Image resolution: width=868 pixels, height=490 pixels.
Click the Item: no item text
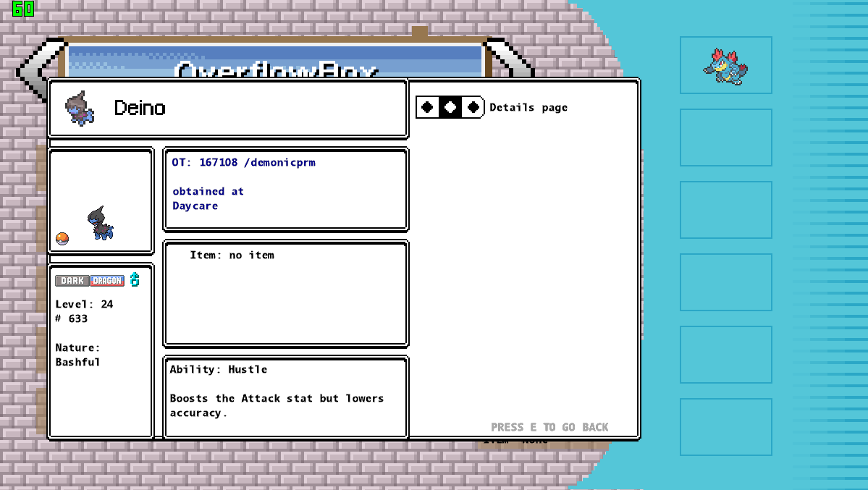(x=232, y=255)
